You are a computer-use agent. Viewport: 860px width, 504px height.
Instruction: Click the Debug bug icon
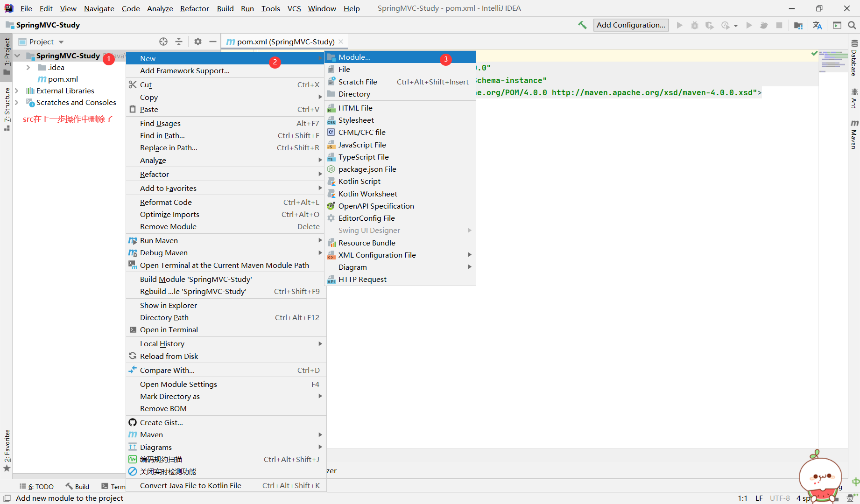click(695, 25)
